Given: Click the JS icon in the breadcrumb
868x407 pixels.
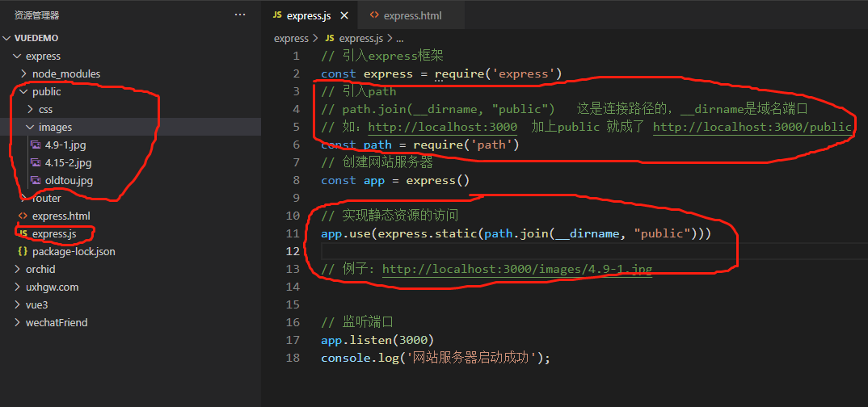Looking at the screenshot, I should click(330, 38).
